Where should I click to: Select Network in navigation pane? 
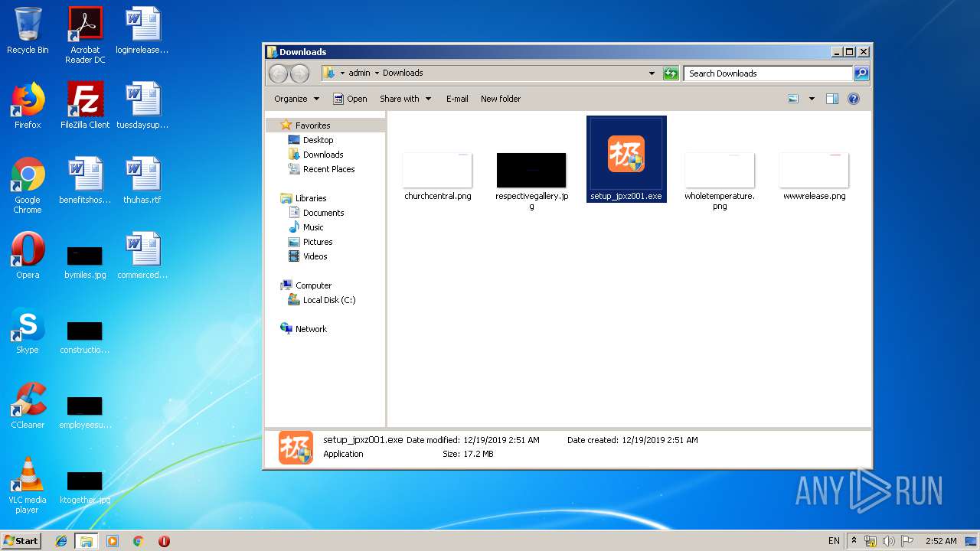pos(311,329)
